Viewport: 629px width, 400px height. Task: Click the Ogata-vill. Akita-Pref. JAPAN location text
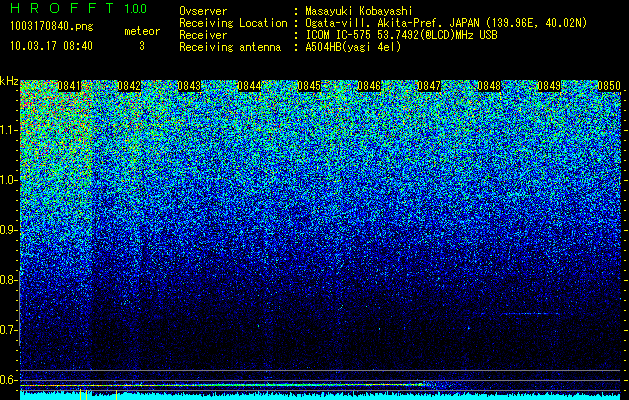click(x=446, y=23)
